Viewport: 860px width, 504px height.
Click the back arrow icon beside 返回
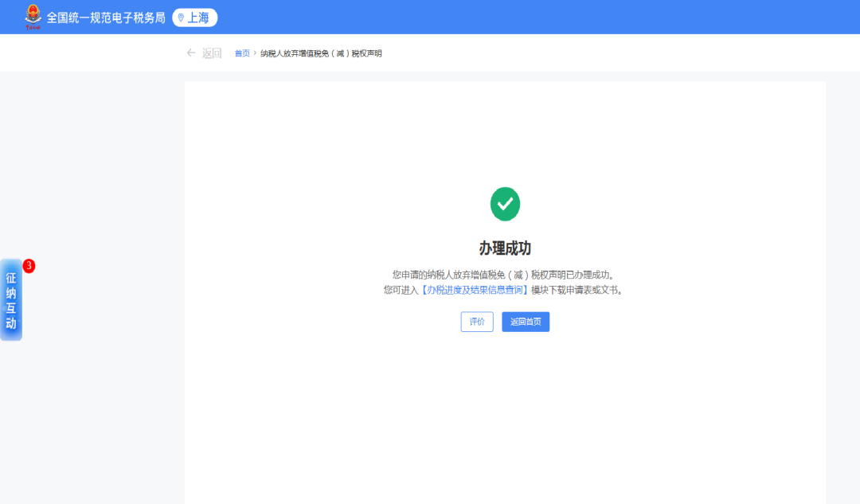click(x=191, y=53)
